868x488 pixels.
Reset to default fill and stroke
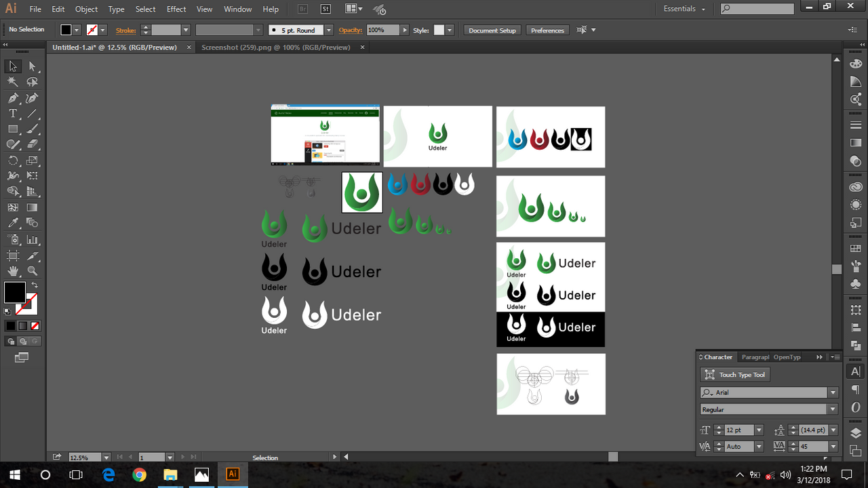click(7, 312)
